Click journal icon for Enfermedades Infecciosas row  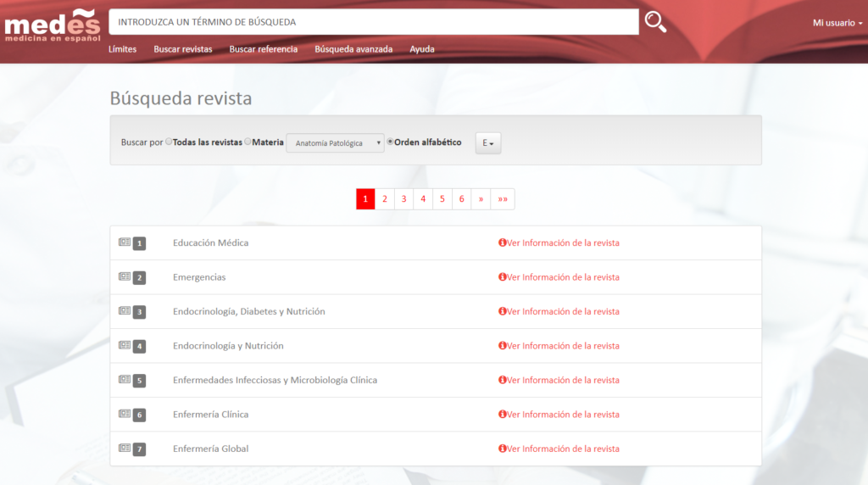point(125,380)
